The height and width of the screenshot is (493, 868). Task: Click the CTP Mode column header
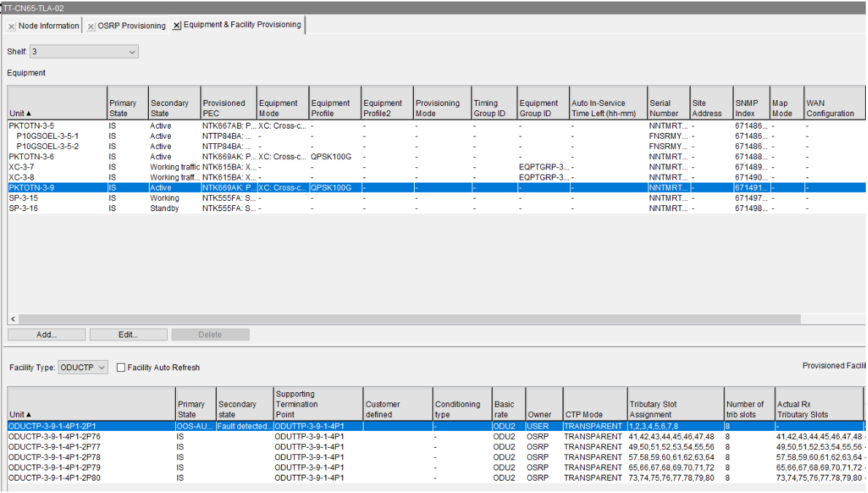(595, 405)
